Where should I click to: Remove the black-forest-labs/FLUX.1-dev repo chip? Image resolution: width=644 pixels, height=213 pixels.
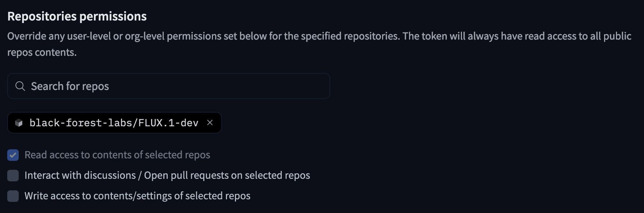210,123
